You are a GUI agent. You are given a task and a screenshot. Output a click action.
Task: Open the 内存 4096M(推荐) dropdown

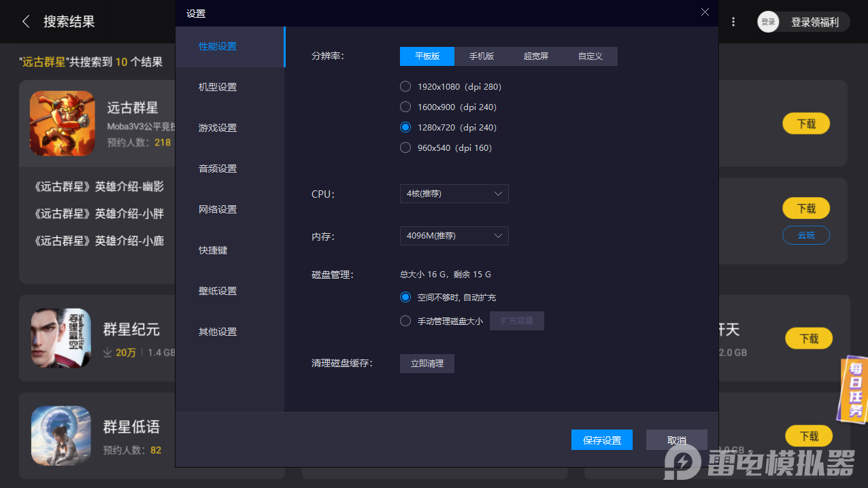click(454, 236)
